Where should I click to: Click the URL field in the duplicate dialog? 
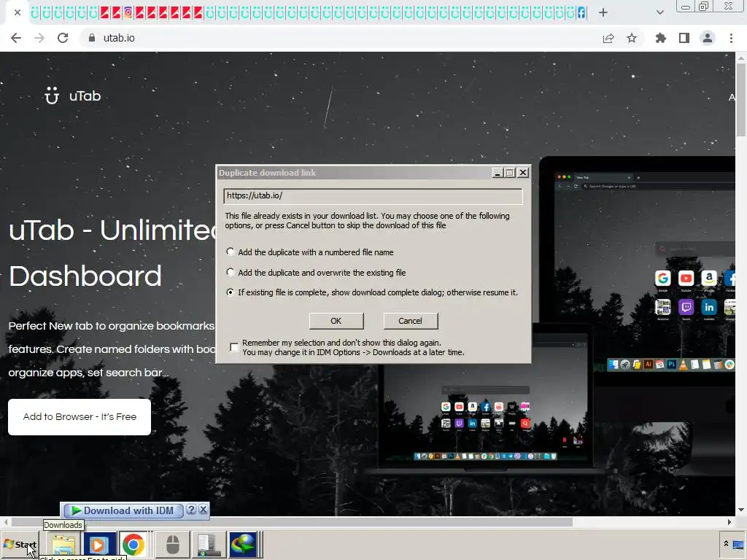[373, 196]
